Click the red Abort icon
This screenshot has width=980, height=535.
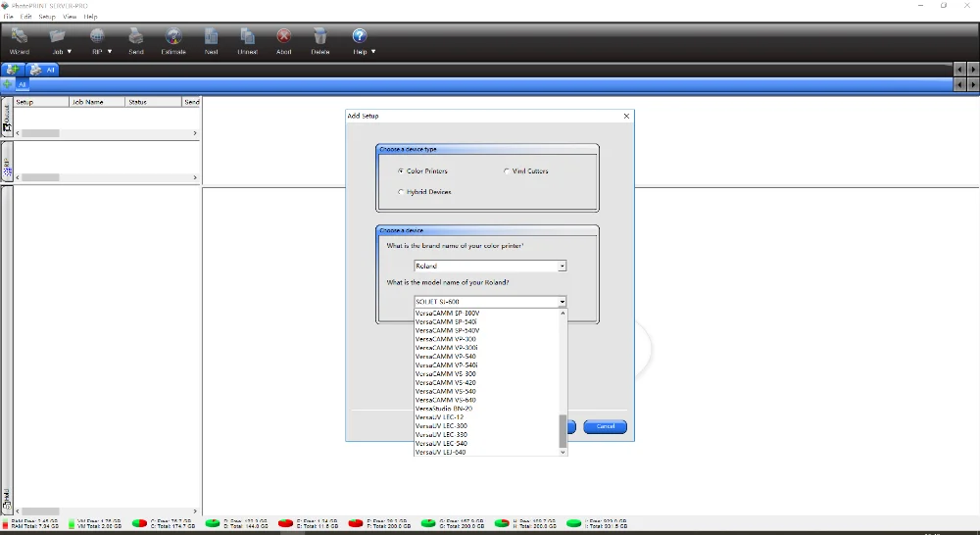284,36
